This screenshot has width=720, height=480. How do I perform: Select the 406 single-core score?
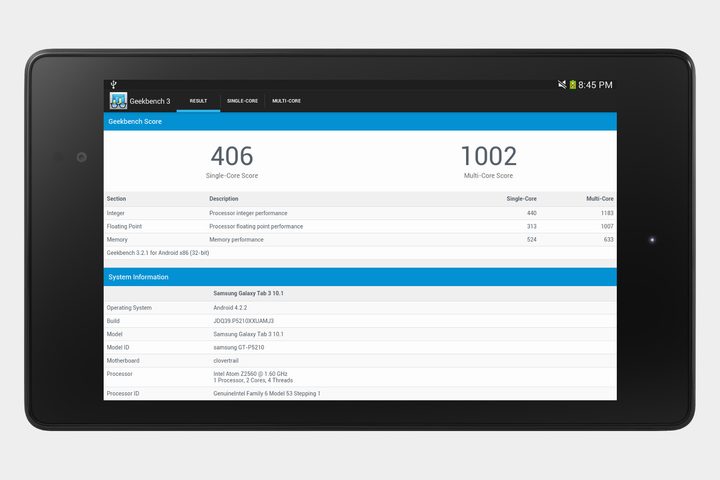(232, 156)
